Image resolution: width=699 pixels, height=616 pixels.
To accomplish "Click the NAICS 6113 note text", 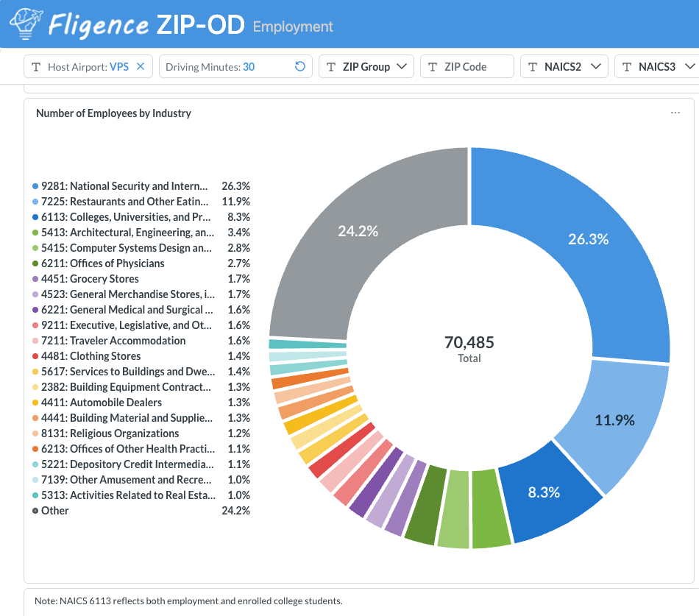I will point(188,601).
